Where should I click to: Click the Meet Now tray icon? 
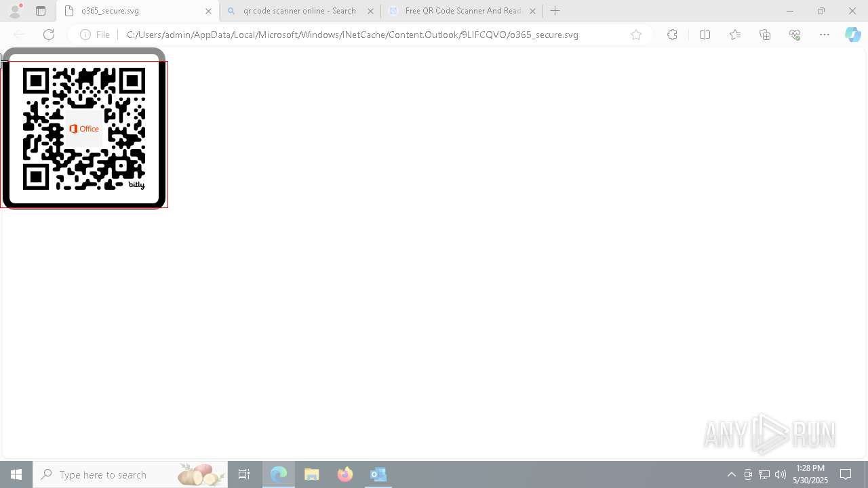748,474
